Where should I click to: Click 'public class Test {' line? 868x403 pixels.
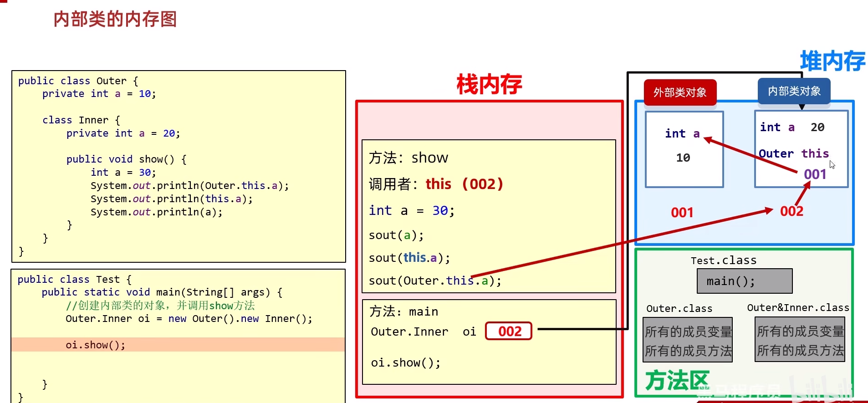(75, 280)
